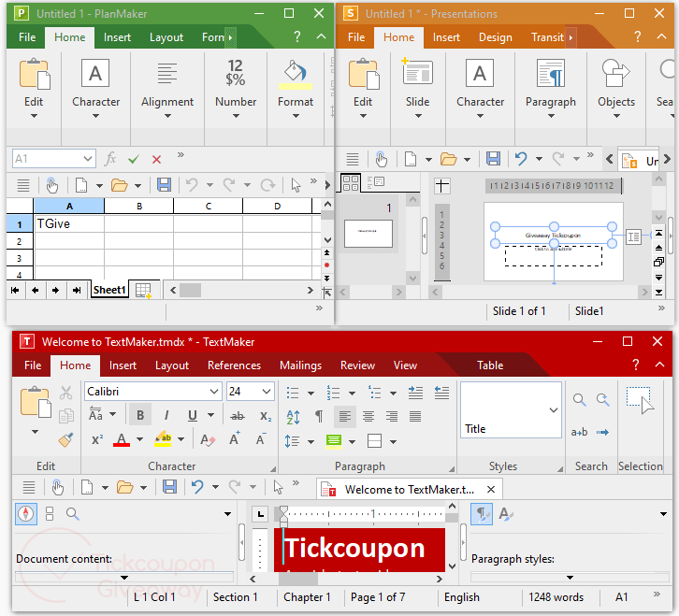Open navigator compass in TextMaker sidebar
Viewport: 679px width, 616px height.
26,514
